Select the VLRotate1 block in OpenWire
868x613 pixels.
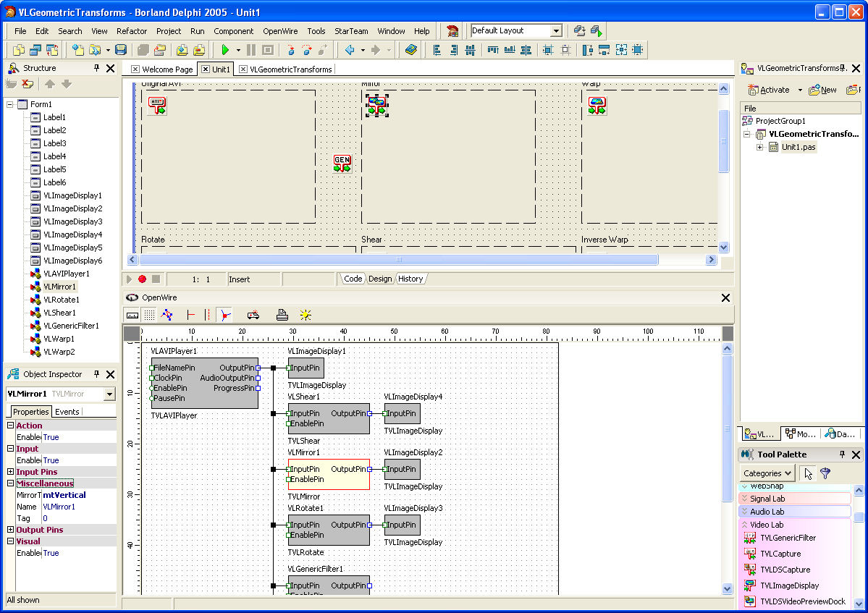point(329,530)
